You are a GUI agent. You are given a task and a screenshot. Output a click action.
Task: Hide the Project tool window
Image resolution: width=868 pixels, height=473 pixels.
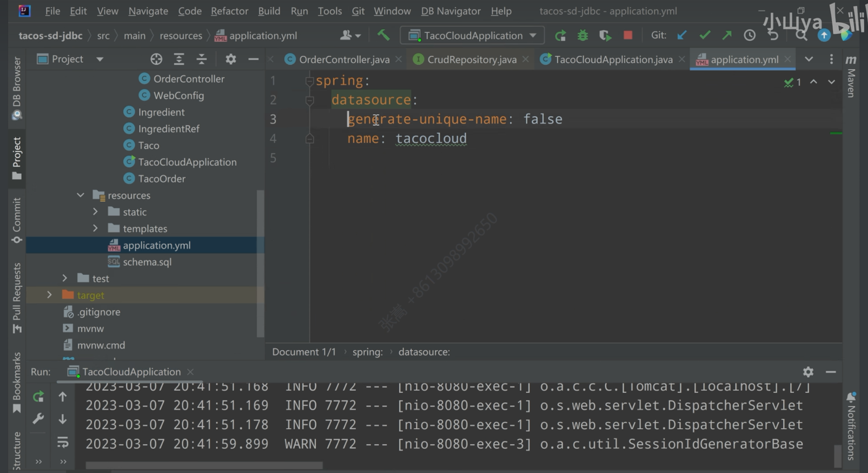click(x=253, y=59)
